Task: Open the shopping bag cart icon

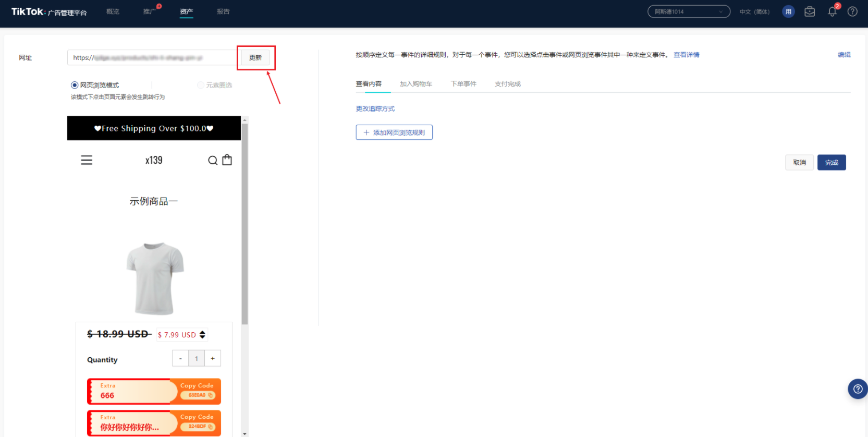Action: pyautogui.click(x=227, y=160)
